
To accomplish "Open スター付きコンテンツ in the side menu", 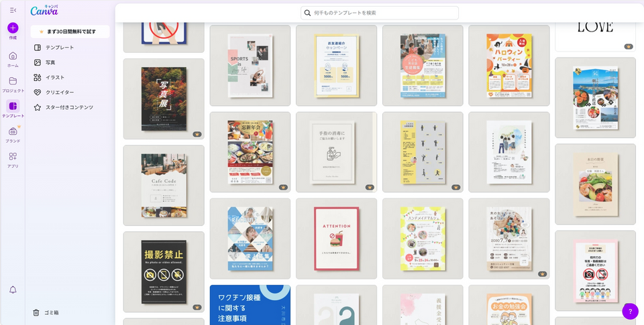I will coord(70,107).
